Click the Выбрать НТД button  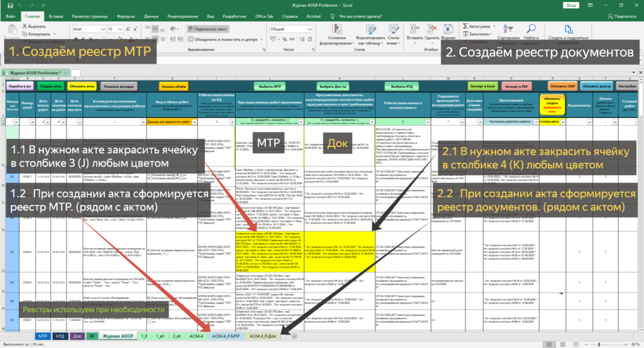[x=401, y=87]
